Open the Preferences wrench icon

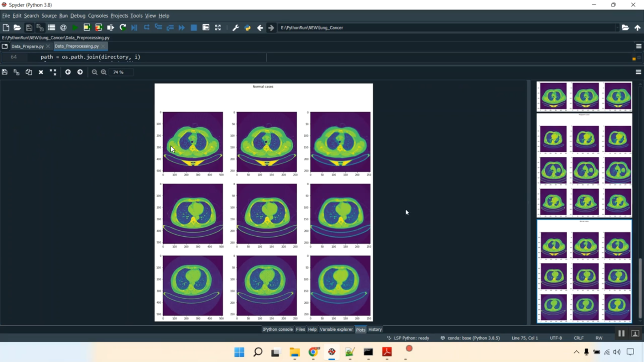(235, 27)
